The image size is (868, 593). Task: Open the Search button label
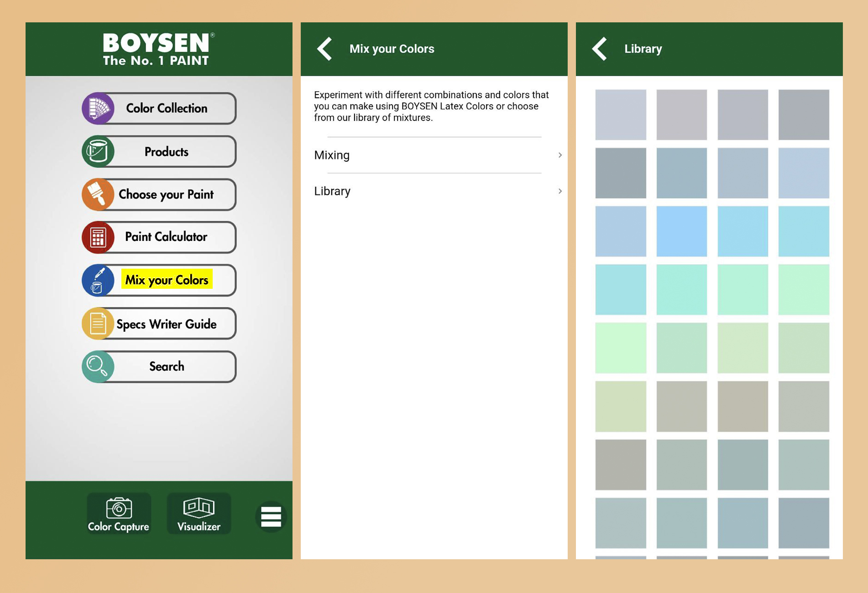coord(167,366)
